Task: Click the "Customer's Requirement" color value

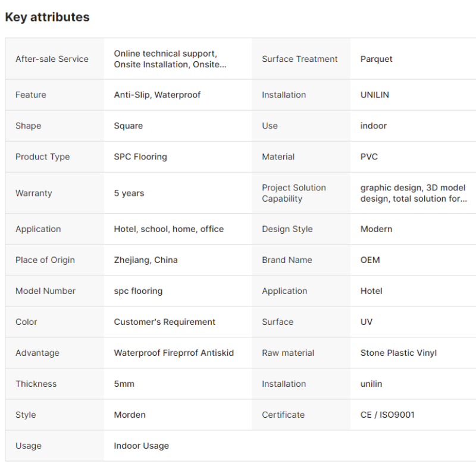Action: click(x=165, y=322)
